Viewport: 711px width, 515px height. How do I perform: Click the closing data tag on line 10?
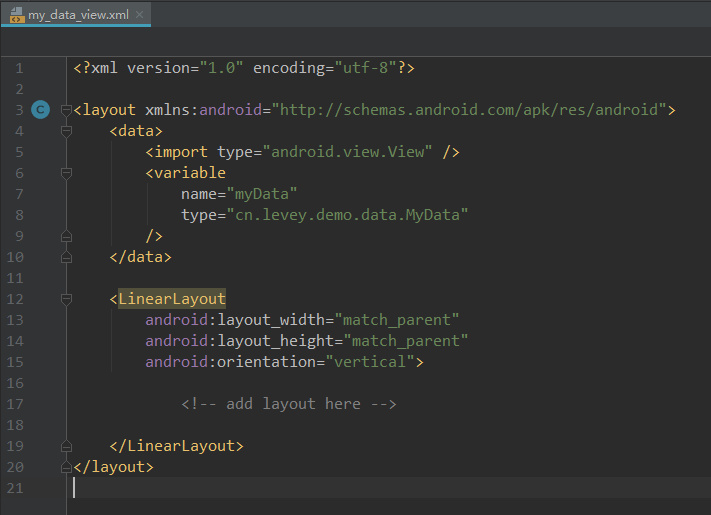tap(140, 257)
